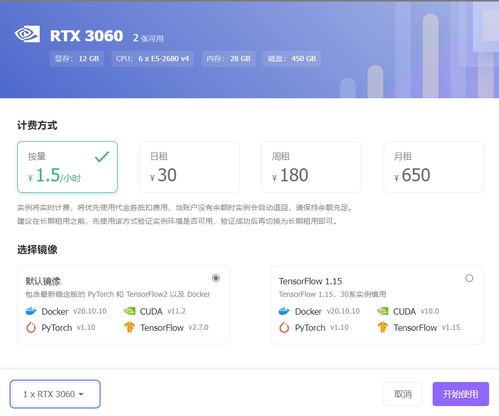
Task: Click the Docker icon in 默认镜像 card
Action: tap(31, 311)
